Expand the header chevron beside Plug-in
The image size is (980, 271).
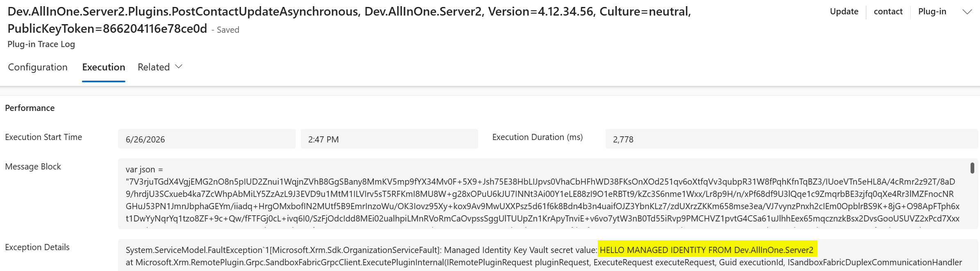(x=967, y=12)
